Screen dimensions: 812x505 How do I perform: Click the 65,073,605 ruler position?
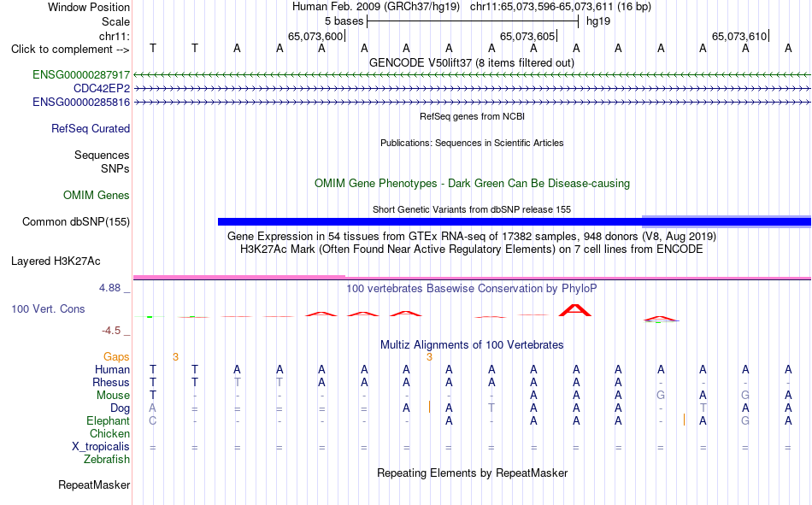[x=527, y=36]
